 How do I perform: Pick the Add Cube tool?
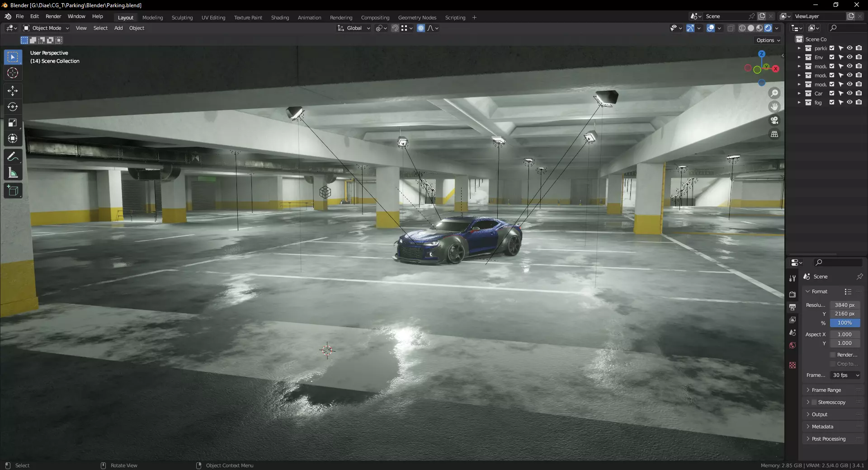coord(13,191)
